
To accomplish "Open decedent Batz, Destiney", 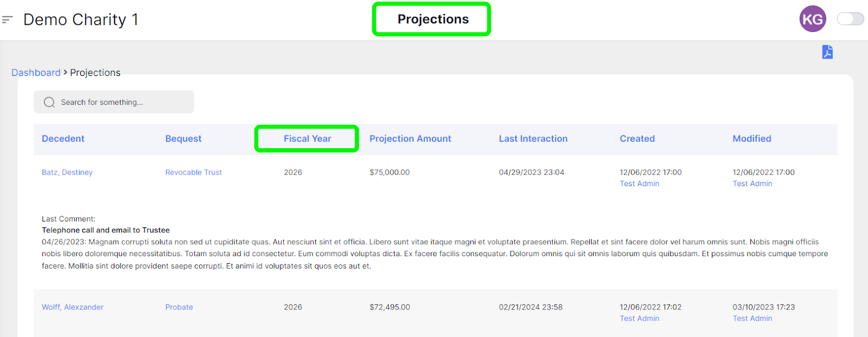I will tap(67, 172).
